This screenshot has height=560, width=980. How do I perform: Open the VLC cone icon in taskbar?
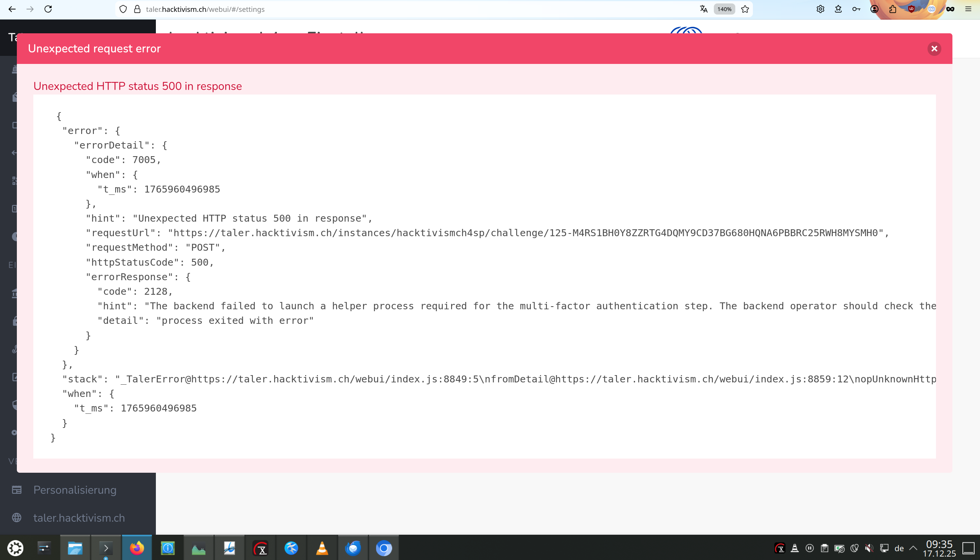pos(322,548)
